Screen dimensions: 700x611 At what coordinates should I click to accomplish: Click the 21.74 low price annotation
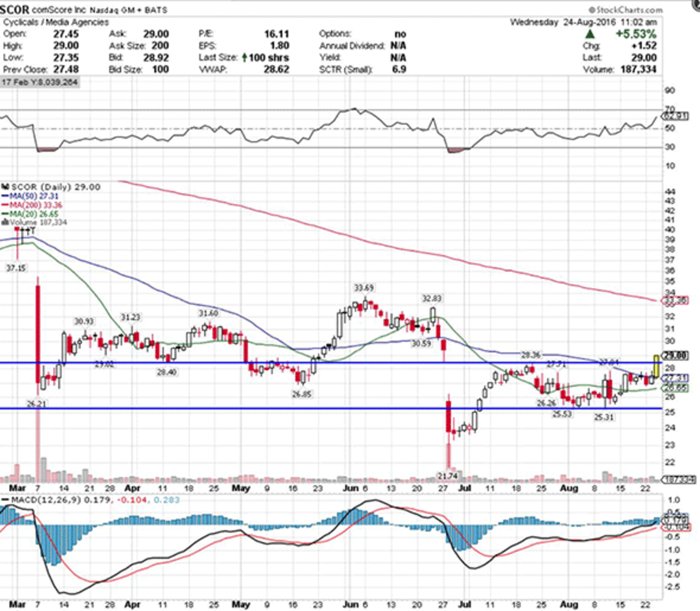pos(447,476)
